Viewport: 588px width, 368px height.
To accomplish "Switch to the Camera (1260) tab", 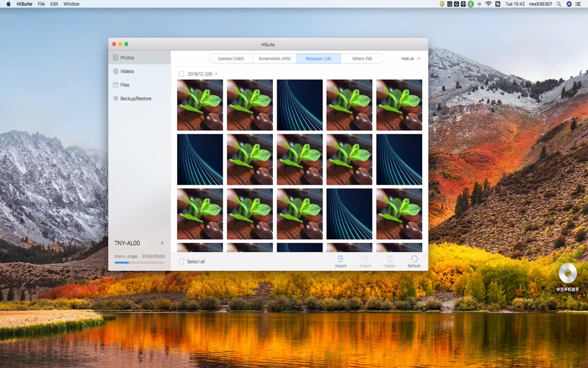I will pyautogui.click(x=231, y=59).
